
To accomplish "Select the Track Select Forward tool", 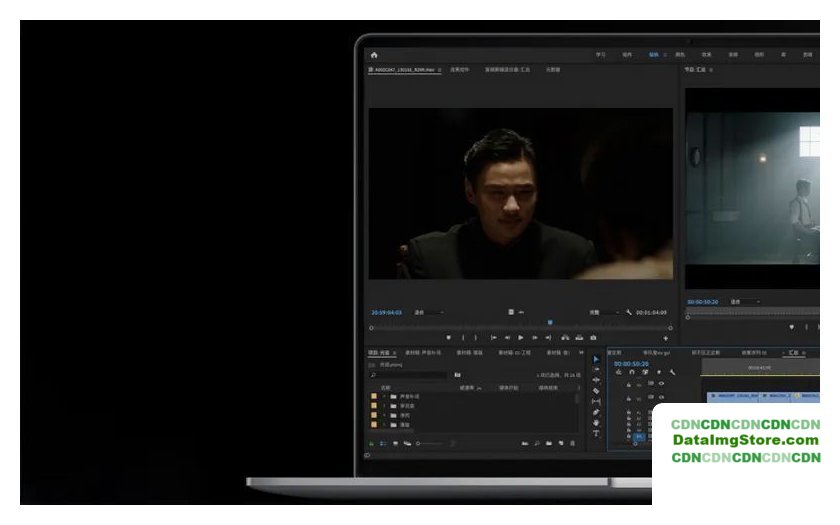I will 596,370.
